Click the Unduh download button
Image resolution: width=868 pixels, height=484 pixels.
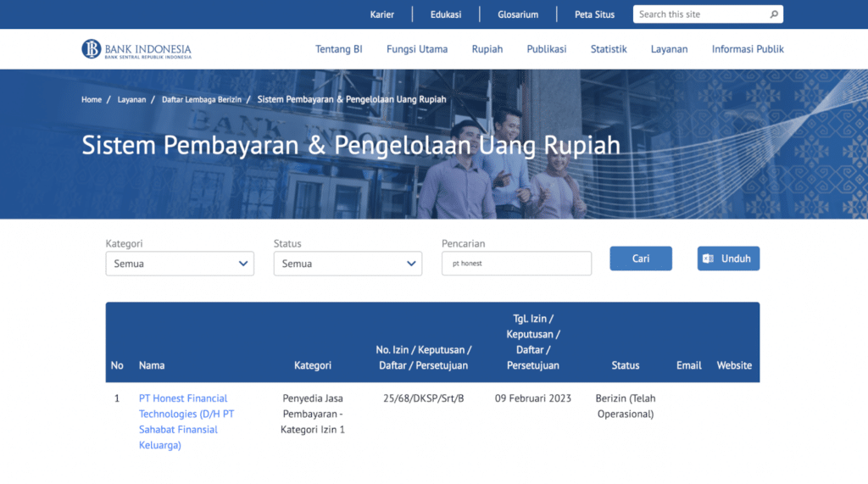pos(728,259)
